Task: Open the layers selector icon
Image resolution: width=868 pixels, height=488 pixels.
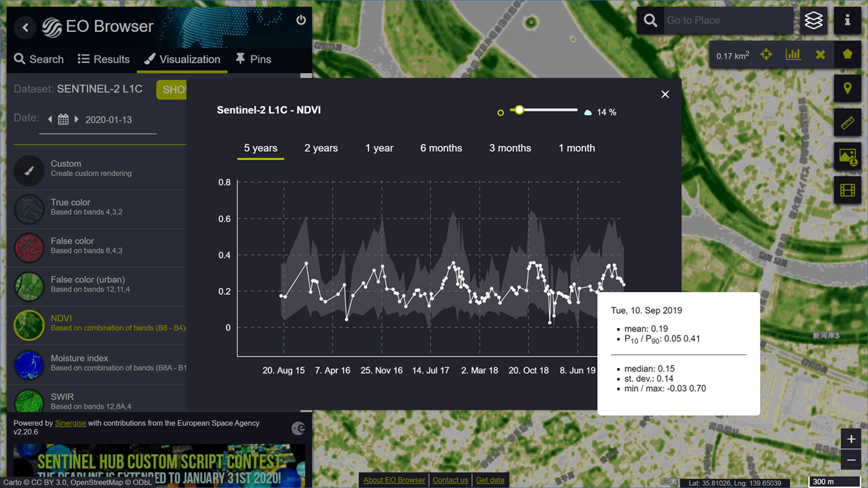Action: [x=814, y=21]
